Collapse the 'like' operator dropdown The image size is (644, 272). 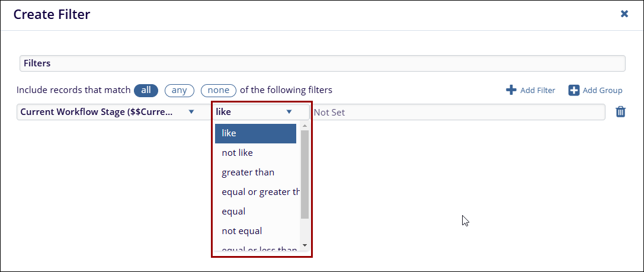point(289,112)
